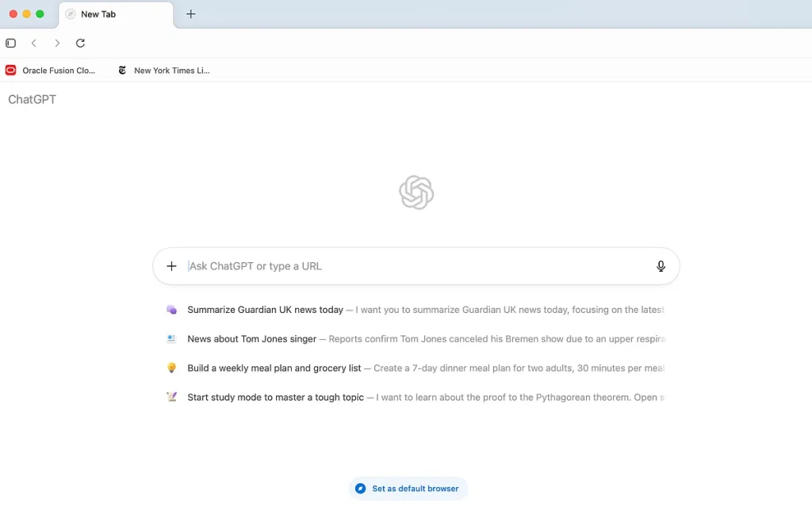Toggle the sidebar panel icon

click(11, 43)
